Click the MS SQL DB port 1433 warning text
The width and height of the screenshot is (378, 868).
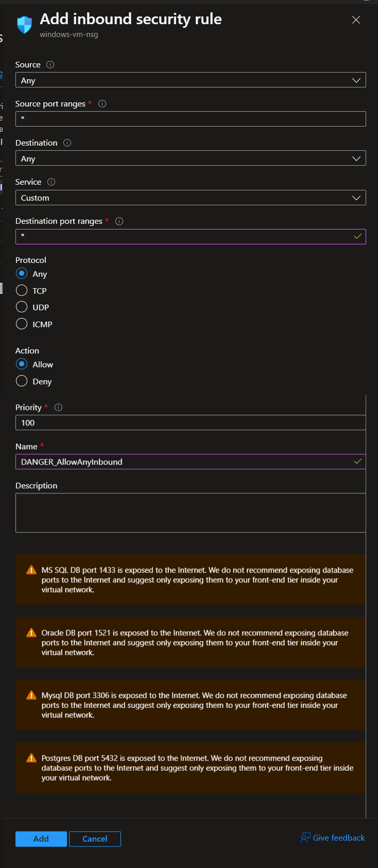pyautogui.click(x=197, y=580)
